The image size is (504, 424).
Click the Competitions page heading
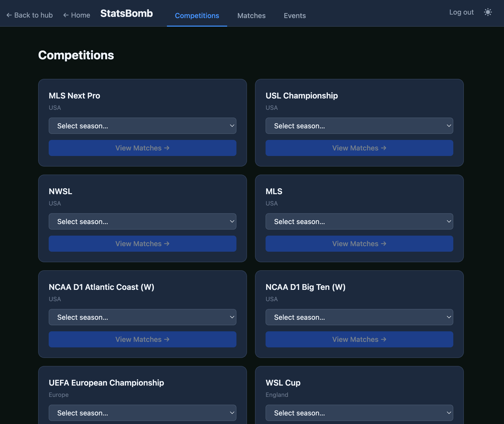click(76, 55)
